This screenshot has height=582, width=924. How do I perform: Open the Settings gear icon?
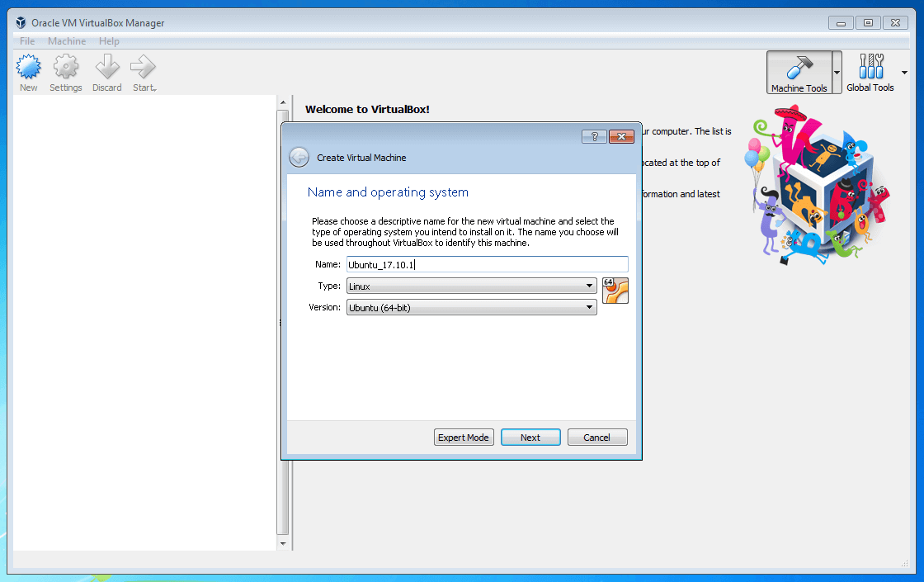click(x=66, y=67)
